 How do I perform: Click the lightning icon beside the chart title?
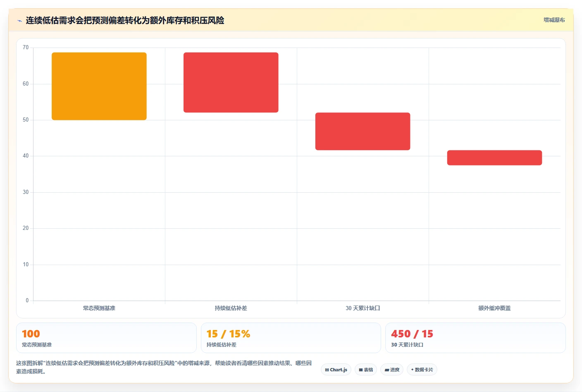(19, 21)
